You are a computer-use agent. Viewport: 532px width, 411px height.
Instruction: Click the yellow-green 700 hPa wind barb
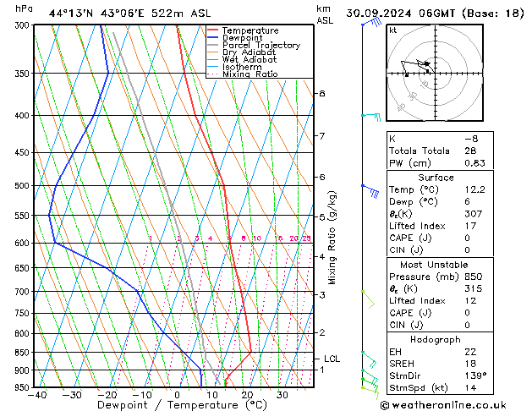[369, 299]
